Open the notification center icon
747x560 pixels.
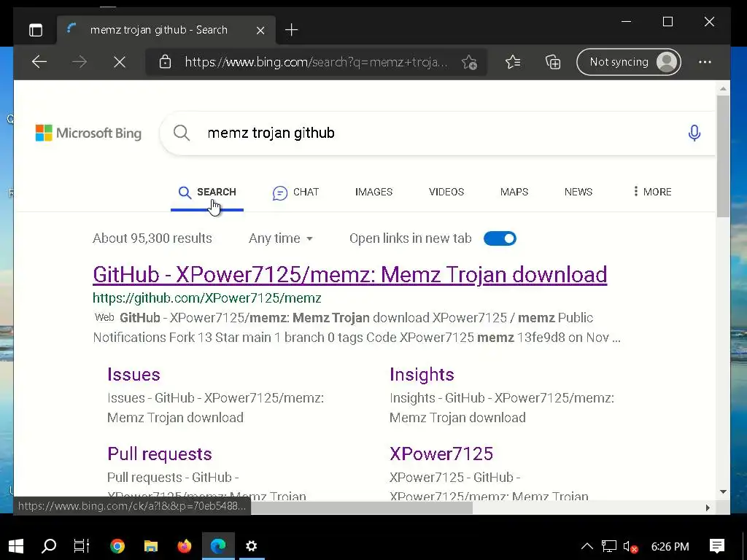coord(716,546)
